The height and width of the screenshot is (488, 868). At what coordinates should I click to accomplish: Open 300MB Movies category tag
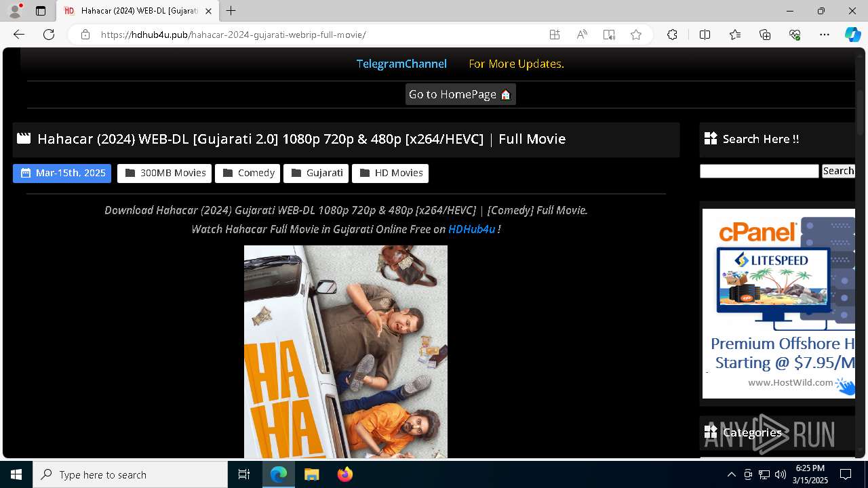165,173
